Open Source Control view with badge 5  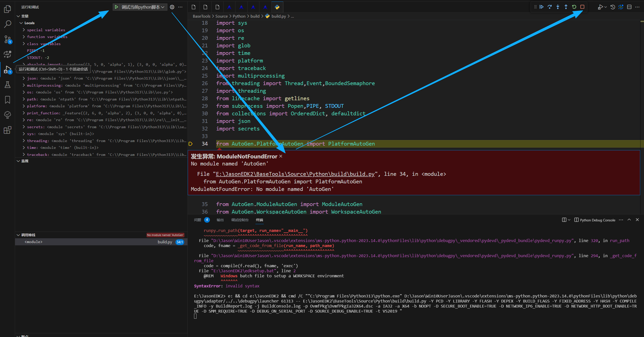(8, 40)
